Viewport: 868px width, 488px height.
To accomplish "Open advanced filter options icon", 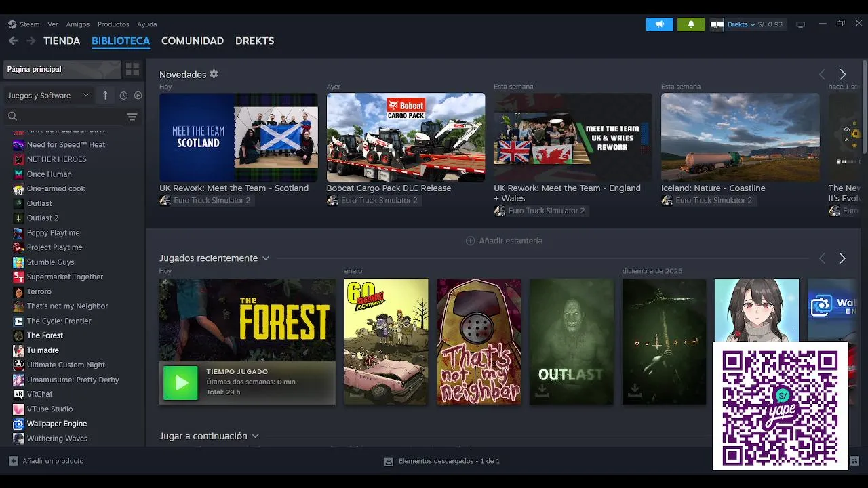I will (132, 117).
